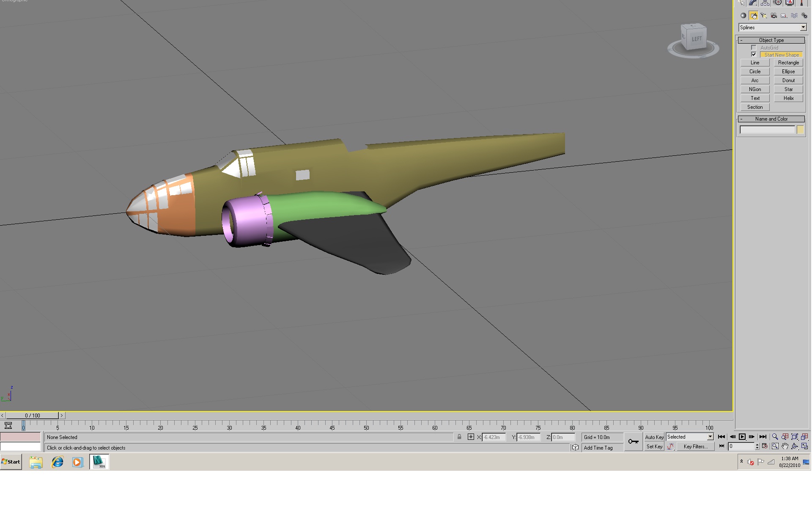Open the Splines category dropdown
Screen dimensions: 812x508
pos(773,28)
